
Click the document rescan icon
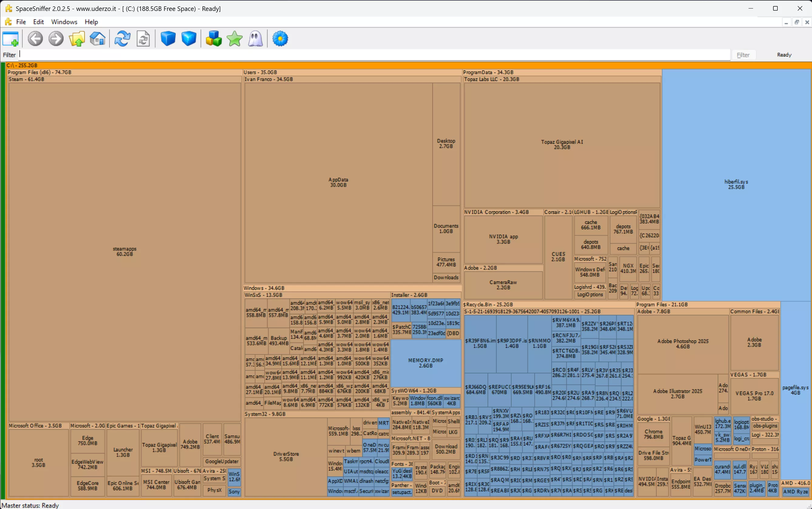[143, 39]
